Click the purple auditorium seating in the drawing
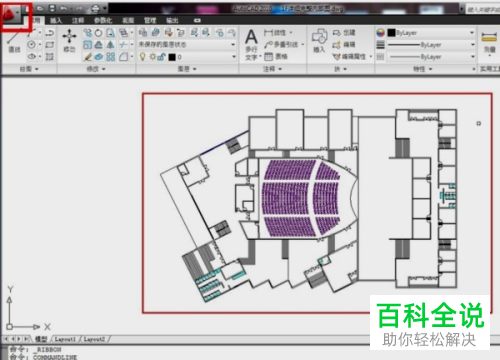This screenshot has width=500, height=360. pyautogui.click(x=301, y=198)
